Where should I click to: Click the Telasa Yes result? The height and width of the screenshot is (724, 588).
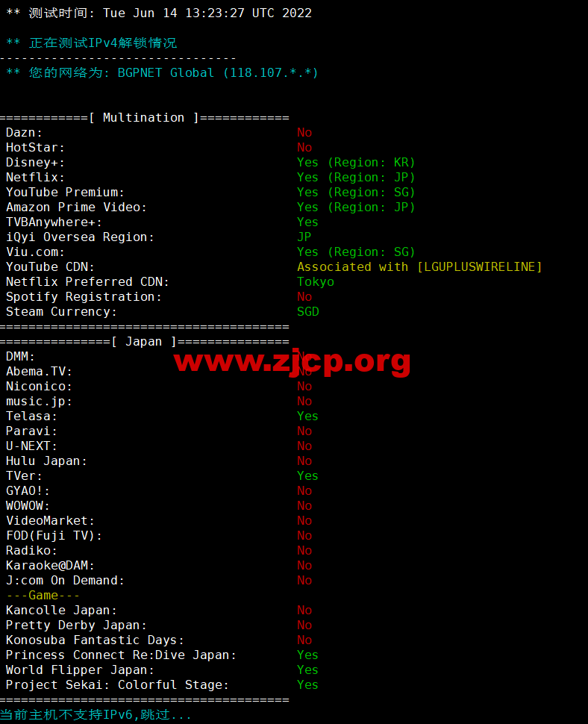point(307,416)
